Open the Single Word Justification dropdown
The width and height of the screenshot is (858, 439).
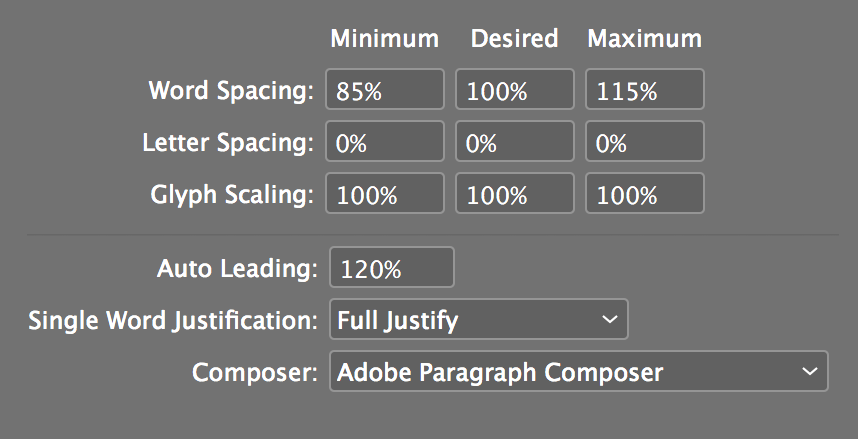click(x=478, y=320)
